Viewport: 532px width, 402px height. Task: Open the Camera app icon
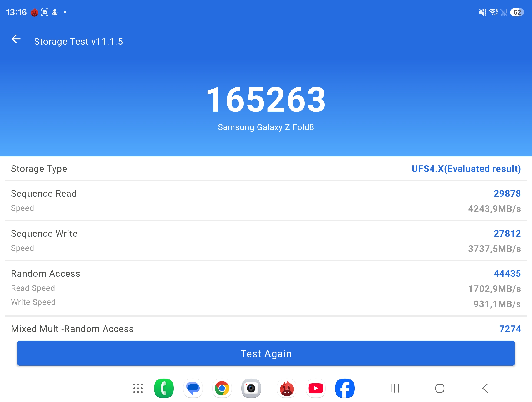[x=251, y=388]
